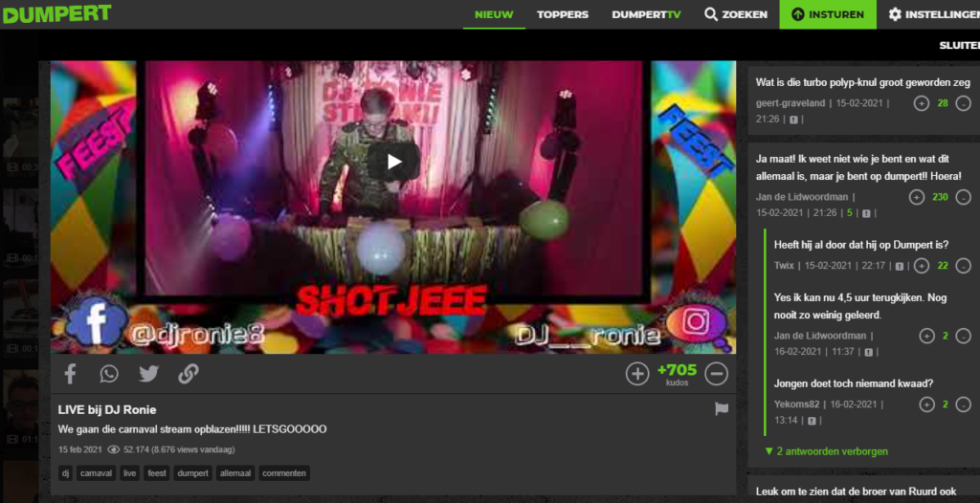The width and height of the screenshot is (980, 503).
Task: Switch to the NIEUW tab
Action: [x=494, y=14]
